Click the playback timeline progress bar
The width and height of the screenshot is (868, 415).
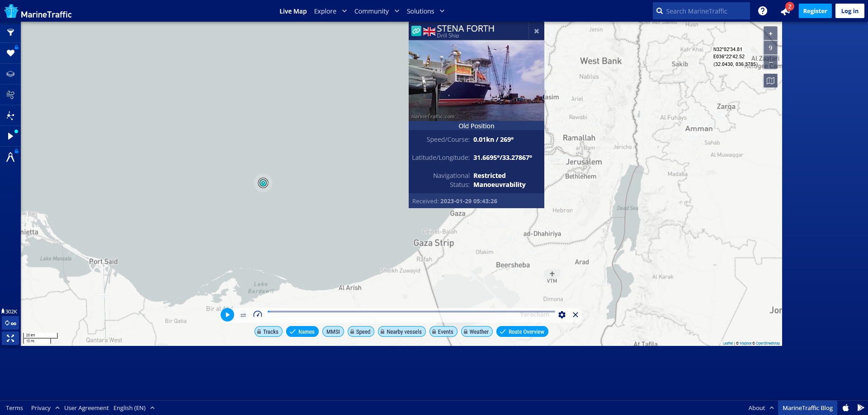point(411,312)
